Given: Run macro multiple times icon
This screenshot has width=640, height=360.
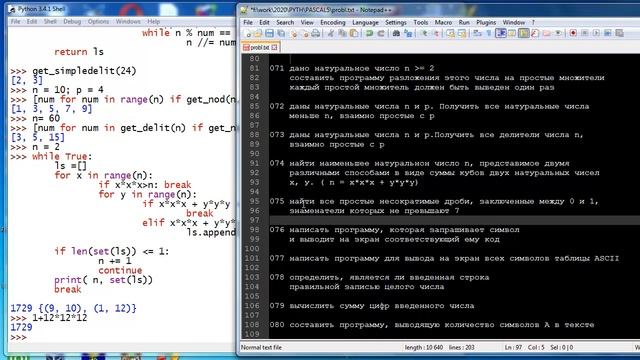Looking at the screenshot, I should tap(608, 33).
